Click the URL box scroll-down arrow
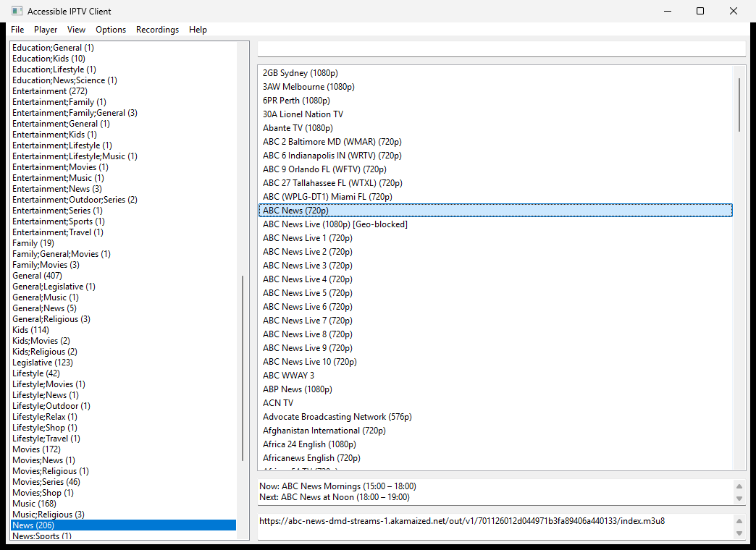Screen dimensions: 756x550 (x=739, y=533)
